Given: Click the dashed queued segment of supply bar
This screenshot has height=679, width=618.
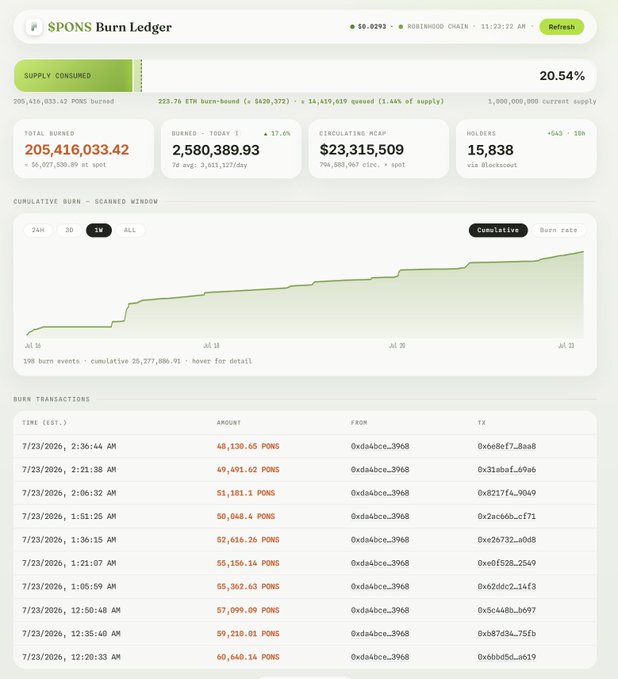Looking at the screenshot, I should (x=137, y=76).
